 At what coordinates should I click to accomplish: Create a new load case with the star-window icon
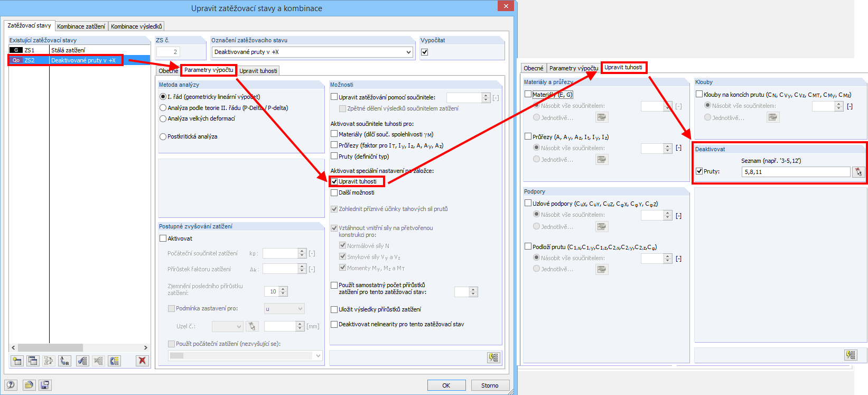[17, 361]
